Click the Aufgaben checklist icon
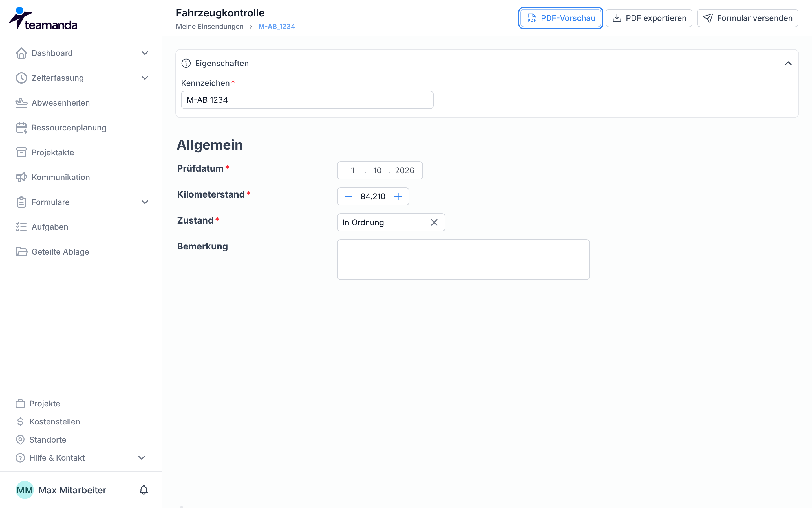The image size is (812, 508). click(x=21, y=227)
